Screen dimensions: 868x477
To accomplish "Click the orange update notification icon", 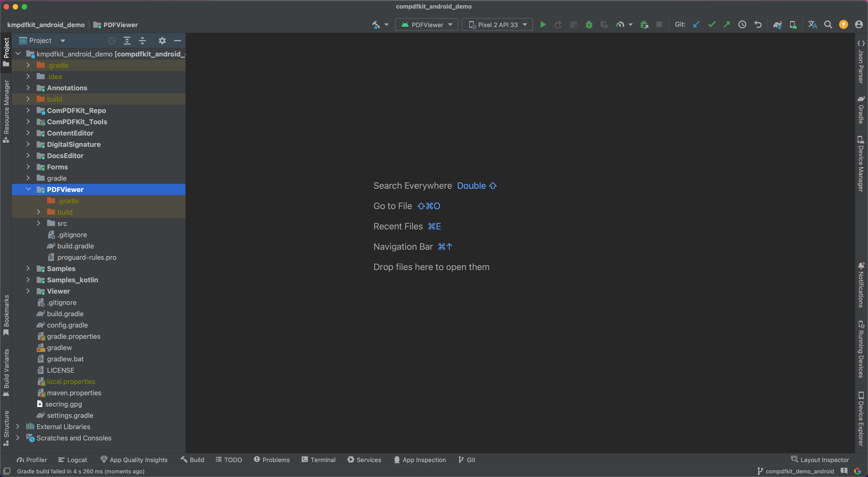I will coord(843,25).
